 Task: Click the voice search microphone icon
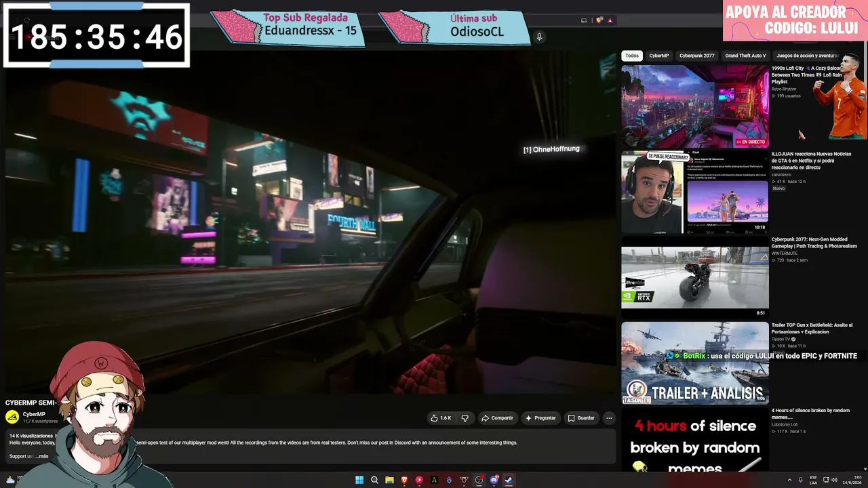[x=539, y=37]
